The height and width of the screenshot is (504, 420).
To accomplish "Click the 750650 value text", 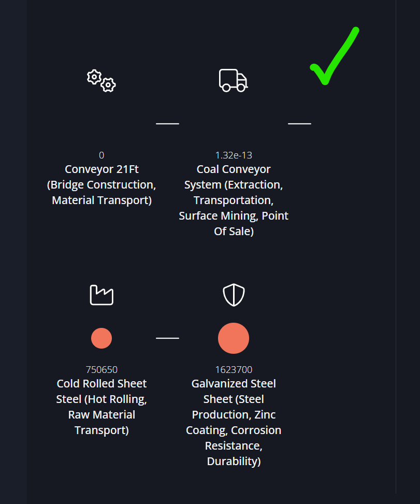I will click(x=102, y=370).
